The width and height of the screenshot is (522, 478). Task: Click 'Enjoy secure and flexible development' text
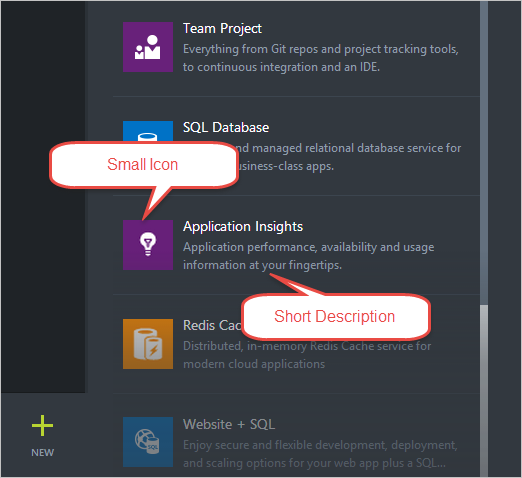point(320,445)
